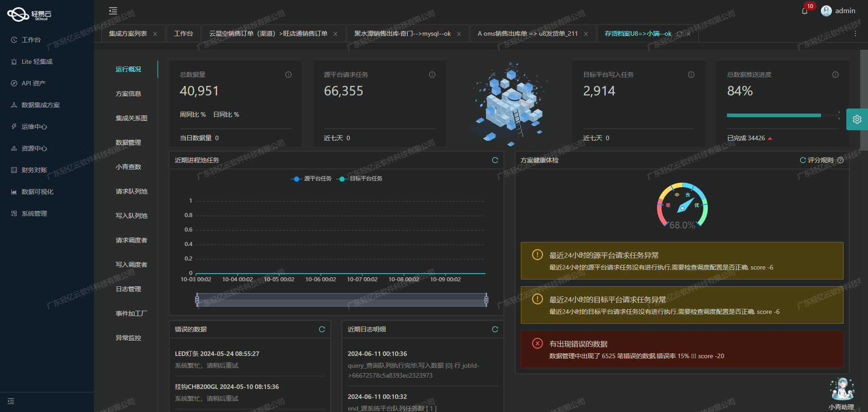Click help icon beside 评分规则
868x412 pixels.
tap(840, 160)
